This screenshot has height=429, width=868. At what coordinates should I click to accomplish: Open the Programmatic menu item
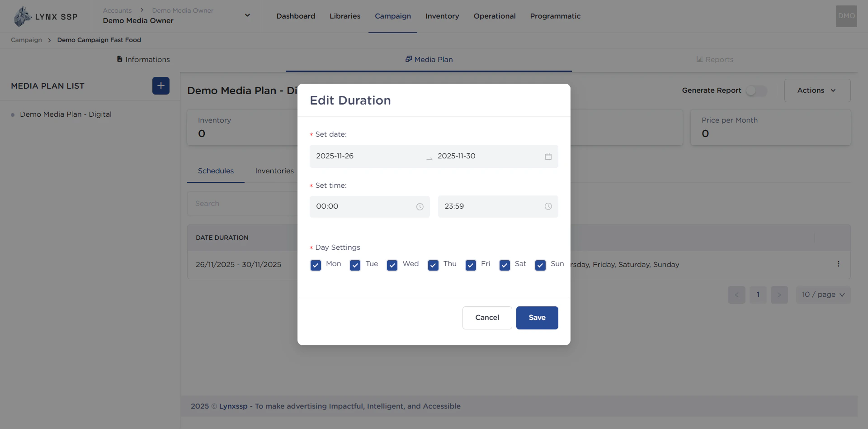(x=555, y=16)
